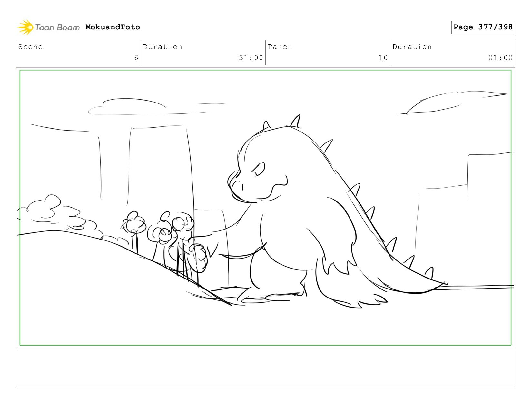Click the Panel label
The width and height of the screenshot is (532, 411).
(x=280, y=47)
